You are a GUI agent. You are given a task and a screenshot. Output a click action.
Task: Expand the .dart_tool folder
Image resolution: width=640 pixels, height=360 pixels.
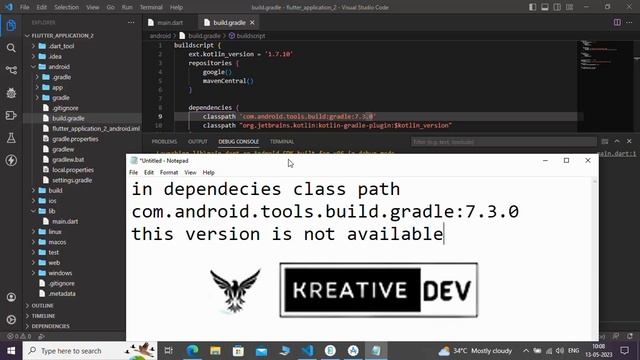tap(61, 46)
